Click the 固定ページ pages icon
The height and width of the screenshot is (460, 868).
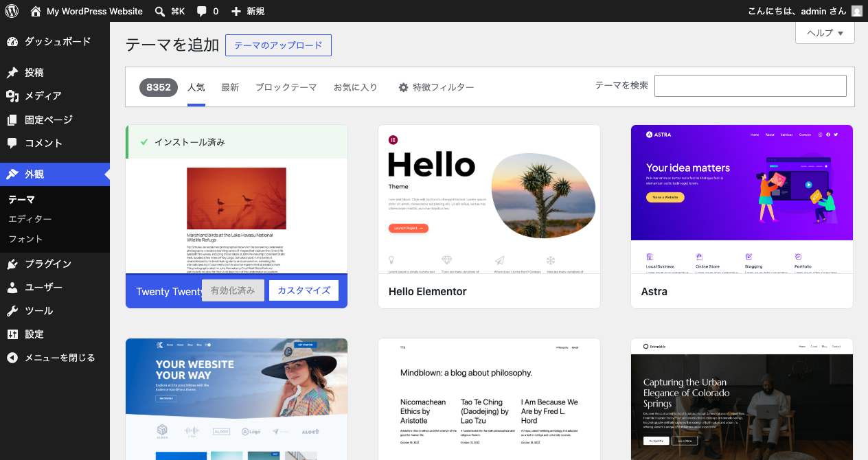point(12,120)
